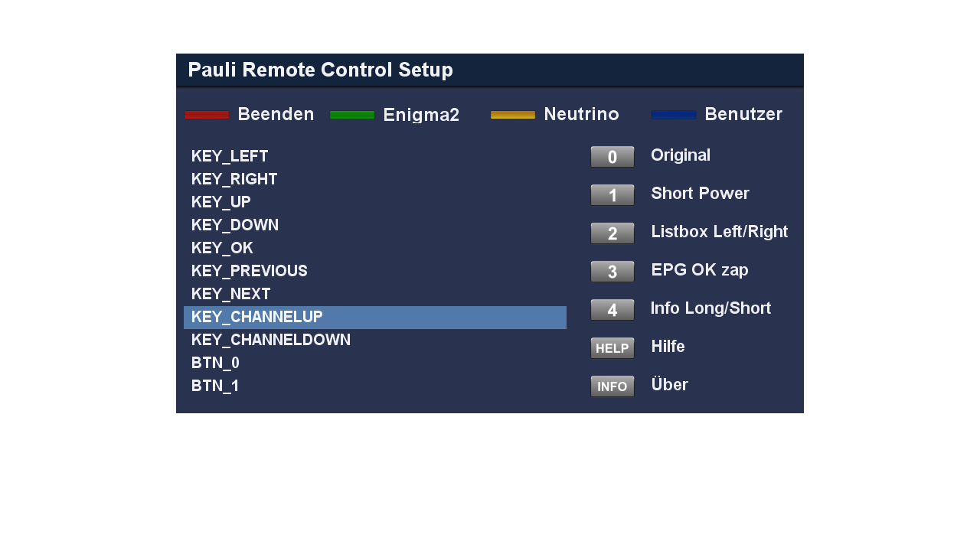Click the Hilfe label
This screenshot has width=980, height=551.
[668, 347]
